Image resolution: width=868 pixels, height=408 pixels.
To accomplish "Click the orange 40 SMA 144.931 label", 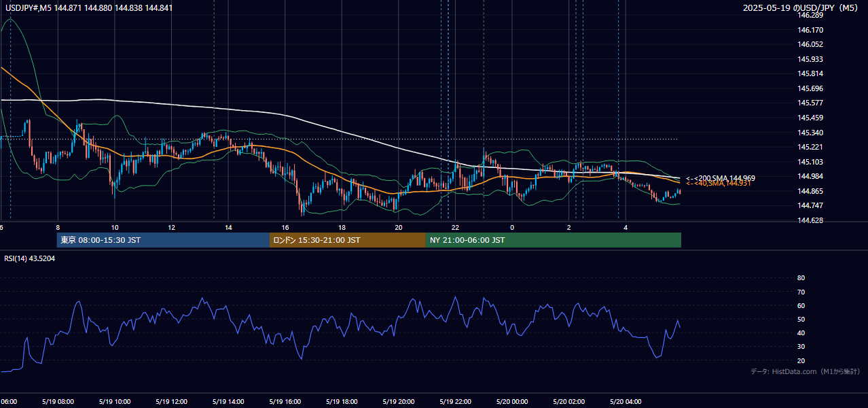I will (718, 184).
